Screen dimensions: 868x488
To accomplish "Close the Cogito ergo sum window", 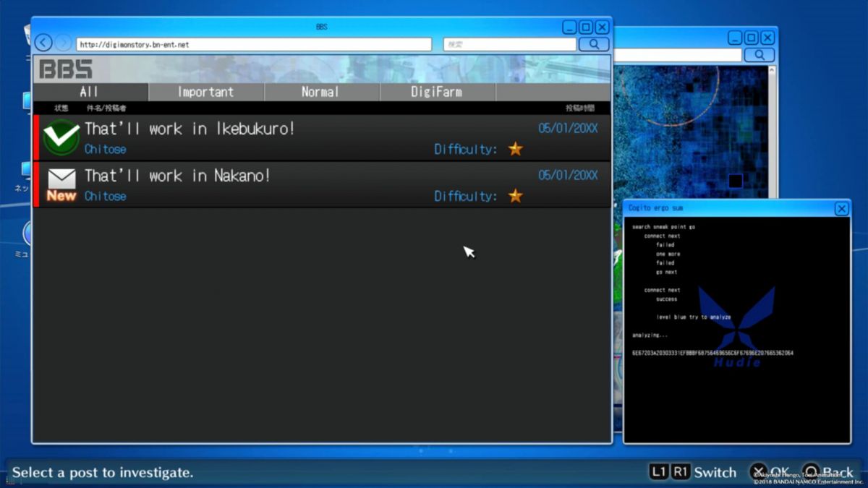I will 841,208.
